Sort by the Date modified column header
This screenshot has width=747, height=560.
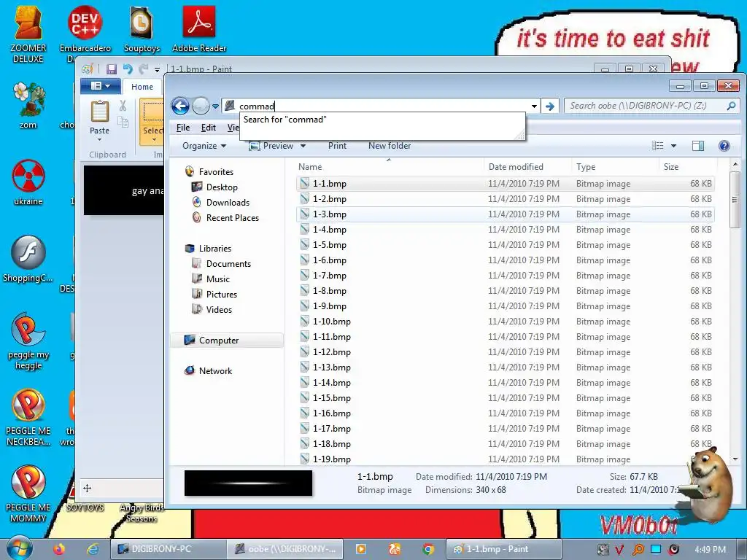[x=527, y=167]
